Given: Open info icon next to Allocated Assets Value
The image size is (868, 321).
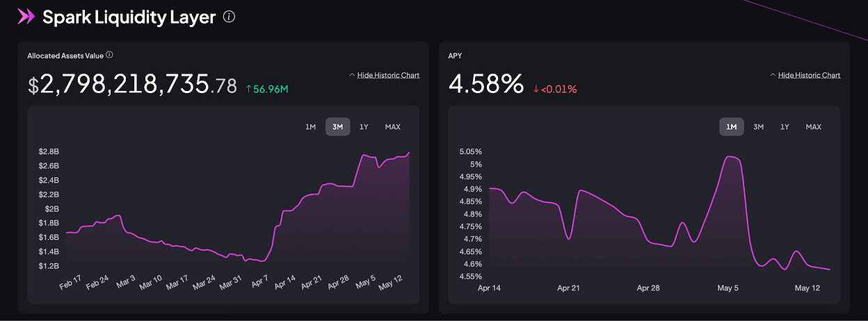Looking at the screenshot, I should pos(109,55).
